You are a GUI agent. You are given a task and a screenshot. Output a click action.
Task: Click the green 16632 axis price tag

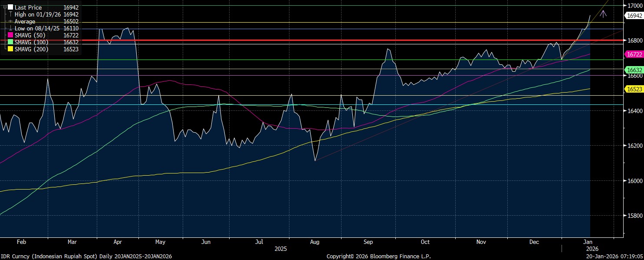tap(634, 70)
